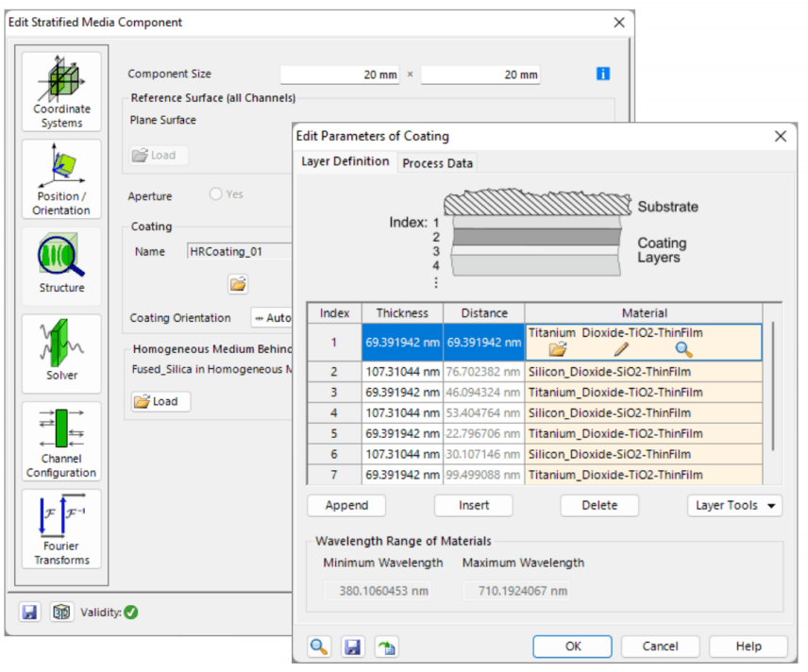The image size is (808, 672).
Task: Select distance 53.404764 nm in row 4
Action: click(484, 412)
